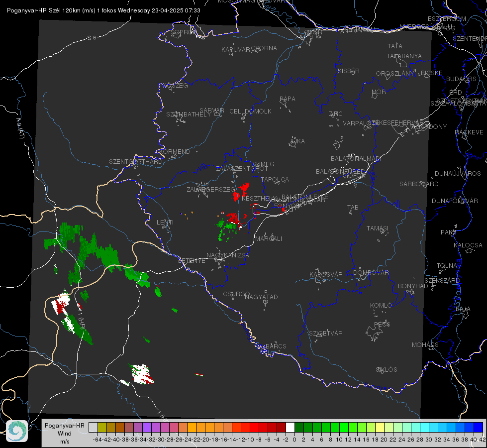Click the NAGYKANIZSA city label
Image resolution: width=487 pixels, height=448 pixels.
pyautogui.click(x=228, y=255)
